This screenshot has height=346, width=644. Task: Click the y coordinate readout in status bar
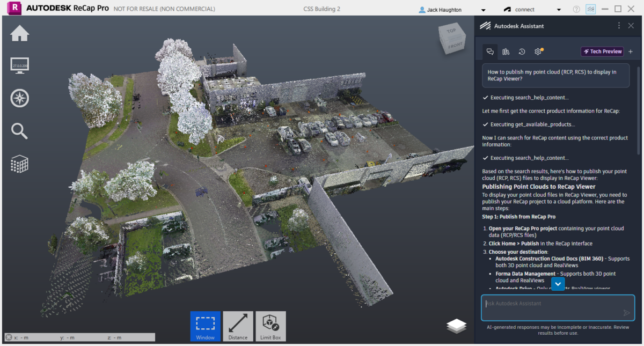[67, 337]
